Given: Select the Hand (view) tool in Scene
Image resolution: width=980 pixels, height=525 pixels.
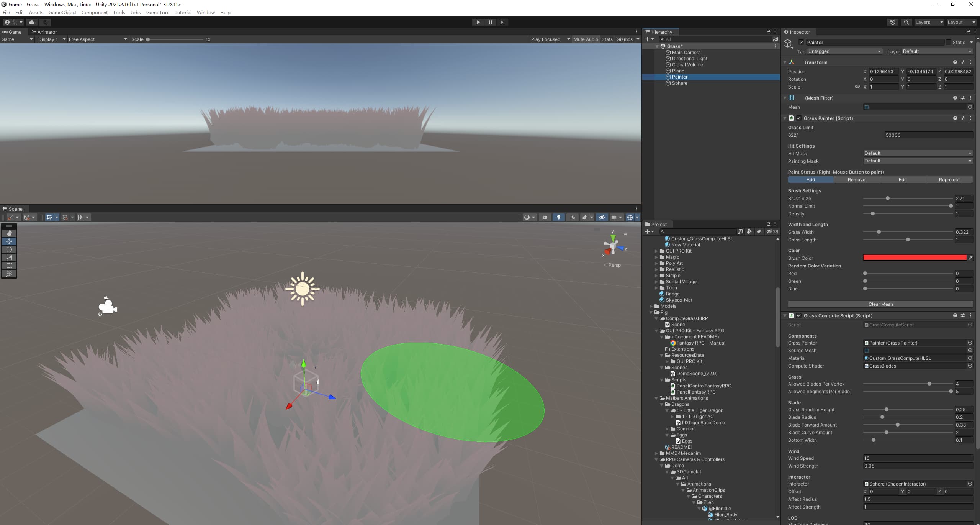Looking at the screenshot, I should point(9,233).
